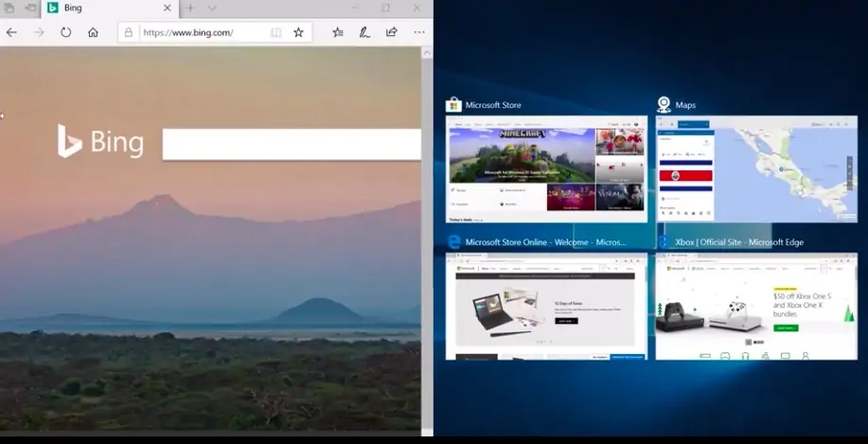Click the Share page icon
The width and height of the screenshot is (868, 444).
391,32
